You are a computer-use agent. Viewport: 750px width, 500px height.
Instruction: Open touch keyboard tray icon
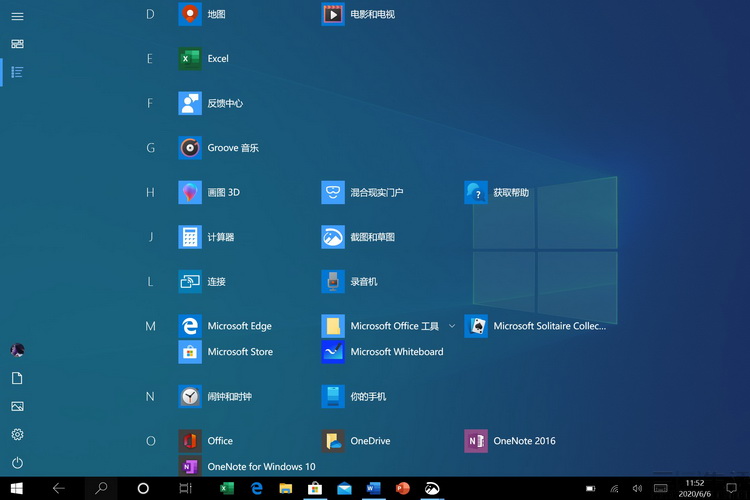661,489
